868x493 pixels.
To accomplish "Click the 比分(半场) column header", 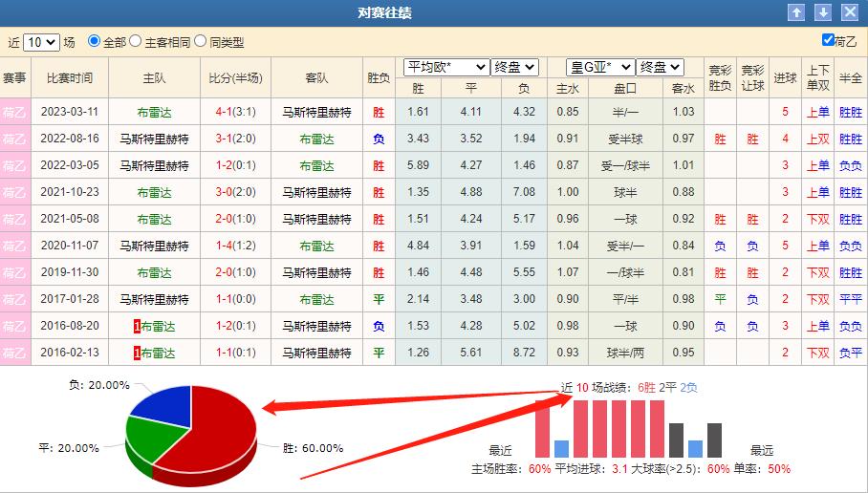I will (236, 78).
